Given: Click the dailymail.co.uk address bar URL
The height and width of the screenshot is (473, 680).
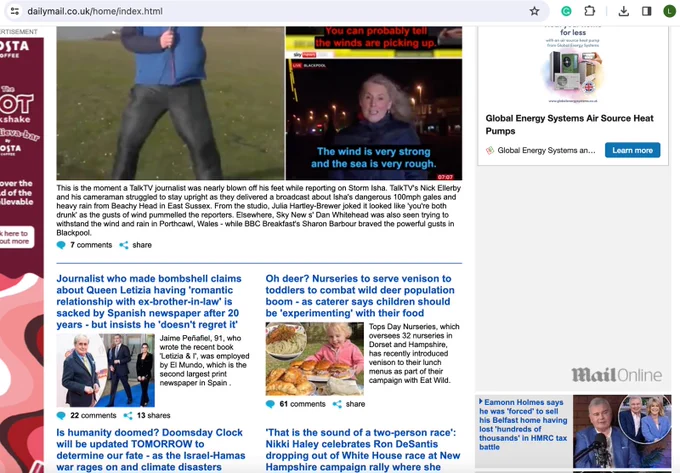Looking at the screenshot, I should (x=95, y=11).
